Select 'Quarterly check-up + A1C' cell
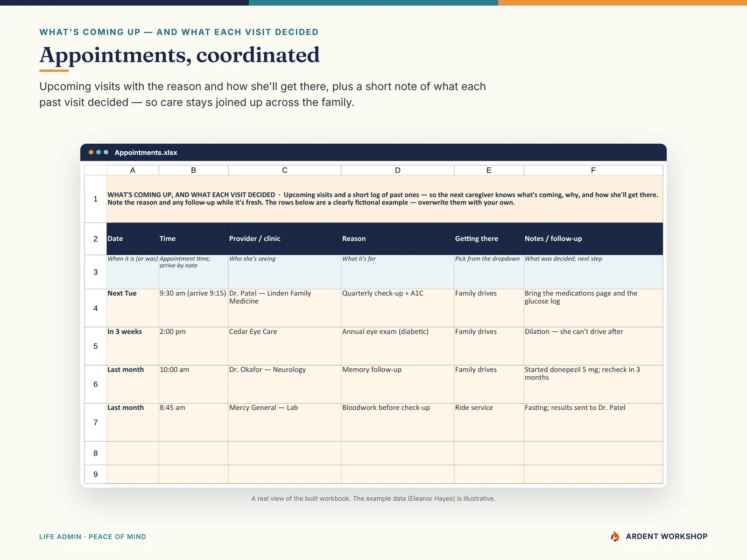The width and height of the screenshot is (747, 560). click(x=398, y=308)
